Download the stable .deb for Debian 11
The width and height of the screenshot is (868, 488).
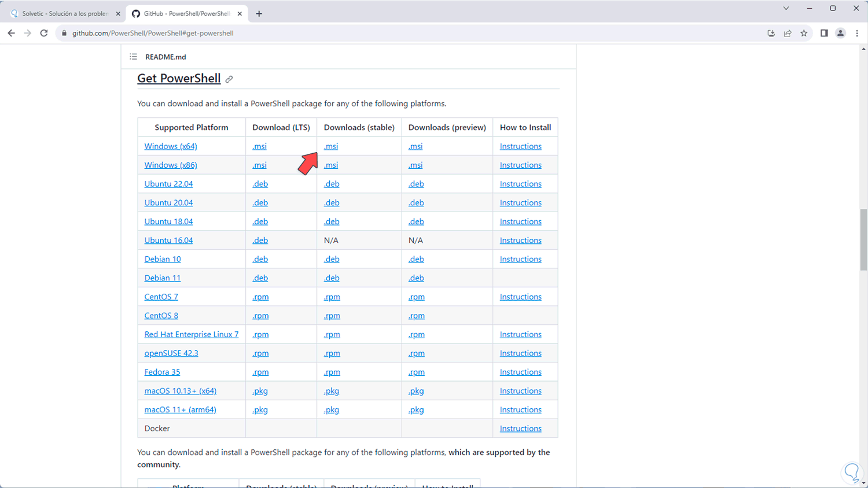332,278
